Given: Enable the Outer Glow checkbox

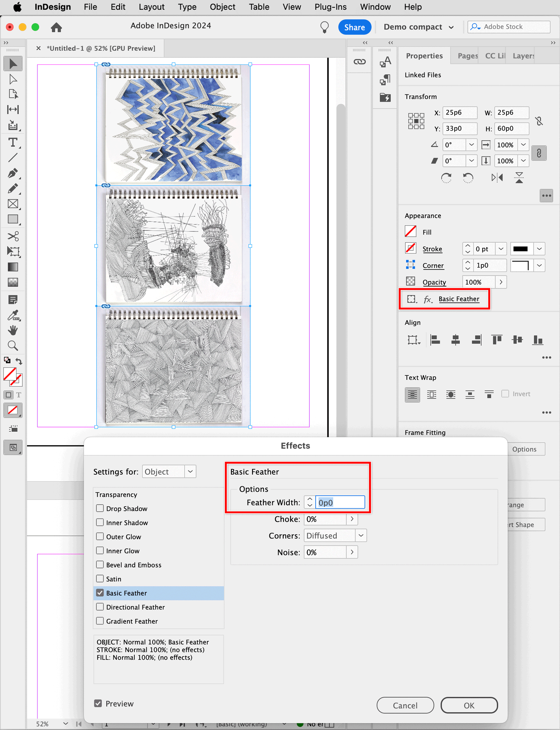Looking at the screenshot, I should pos(100,536).
